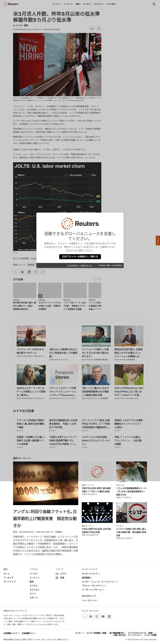Click the ロイター編集 byline link

(22, 25)
